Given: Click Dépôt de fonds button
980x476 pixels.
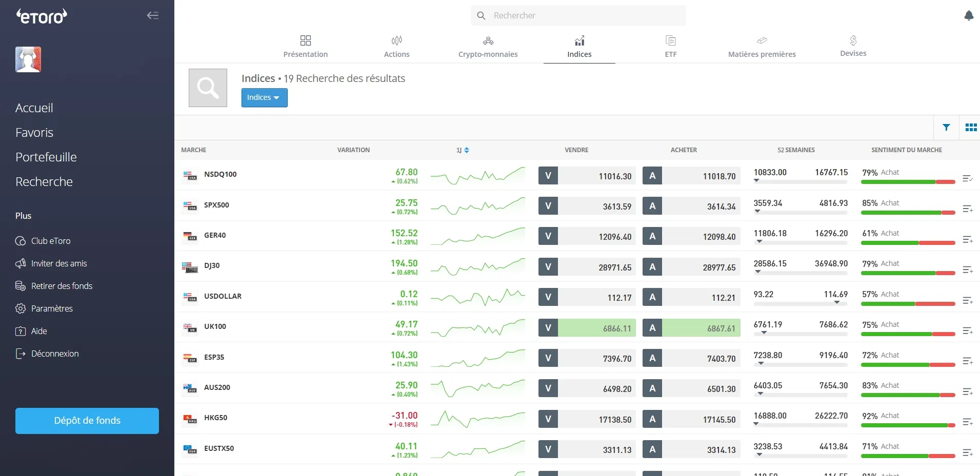Looking at the screenshot, I should 87,421.
